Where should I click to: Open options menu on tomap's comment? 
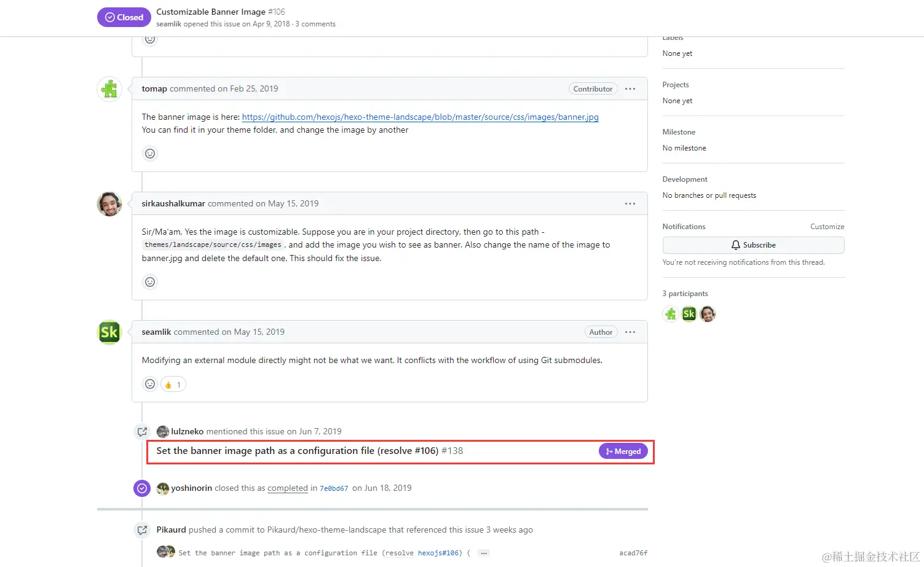click(x=630, y=89)
